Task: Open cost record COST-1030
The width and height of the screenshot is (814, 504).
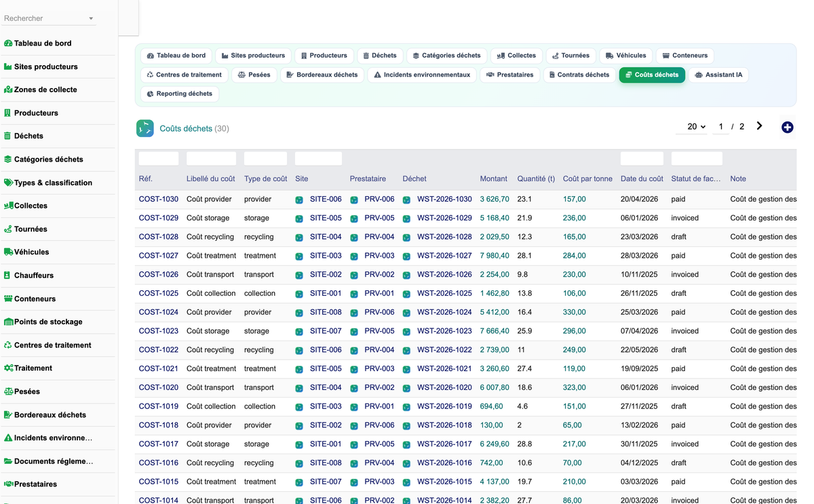Action: tap(159, 199)
